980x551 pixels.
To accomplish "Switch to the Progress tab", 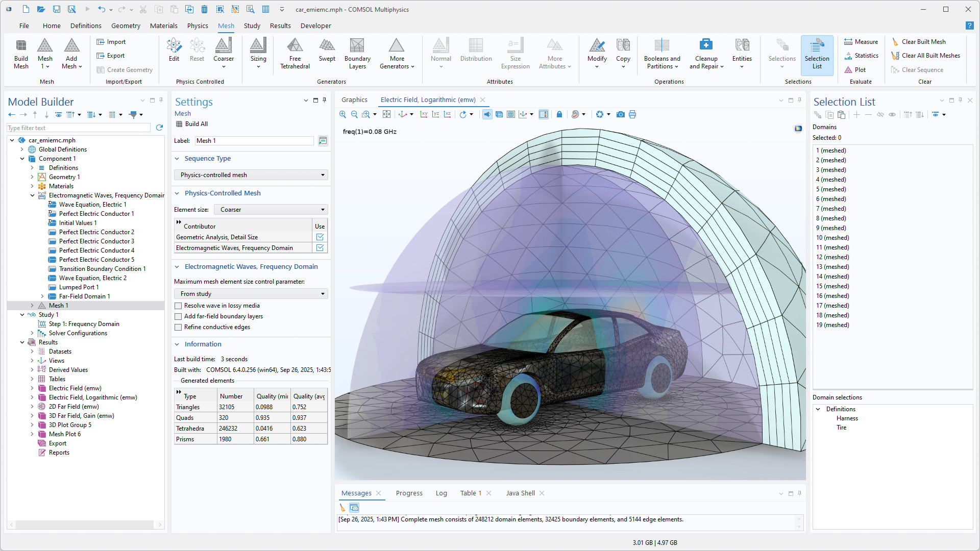I will point(409,493).
